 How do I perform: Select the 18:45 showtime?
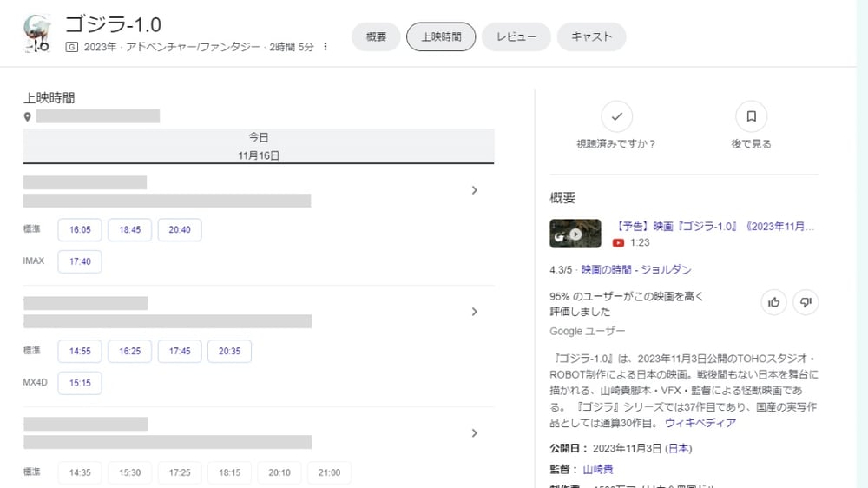click(x=129, y=230)
